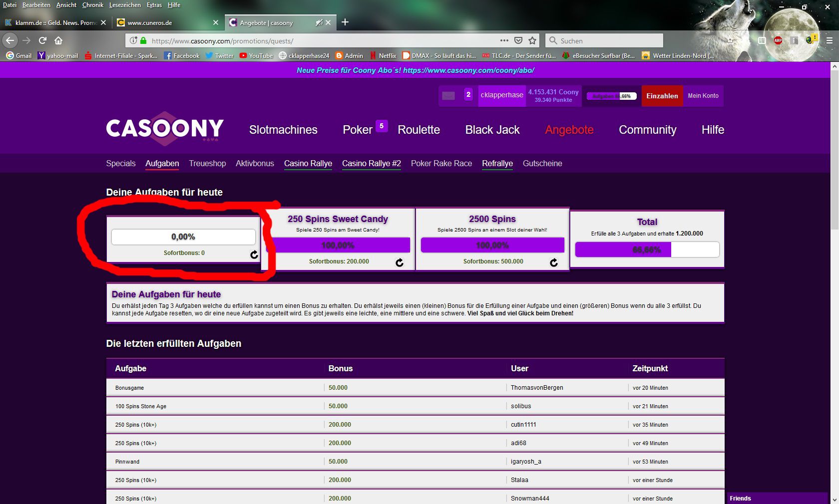839x504 pixels.
Task: Open Internet-Filiale Sparkasse bookmark
Action: pyautogui.click(x=121, y=56)
